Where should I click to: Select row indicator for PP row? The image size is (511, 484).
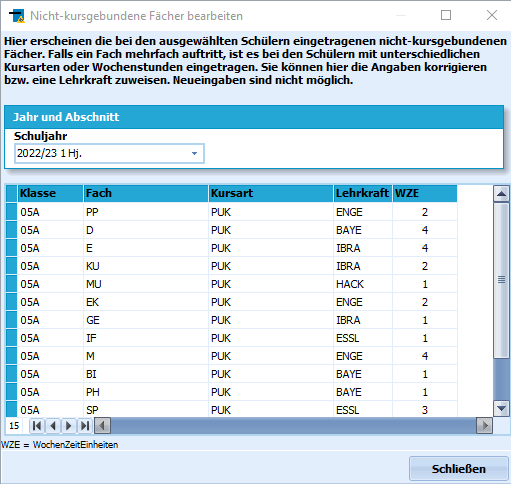tap(11, 212)
